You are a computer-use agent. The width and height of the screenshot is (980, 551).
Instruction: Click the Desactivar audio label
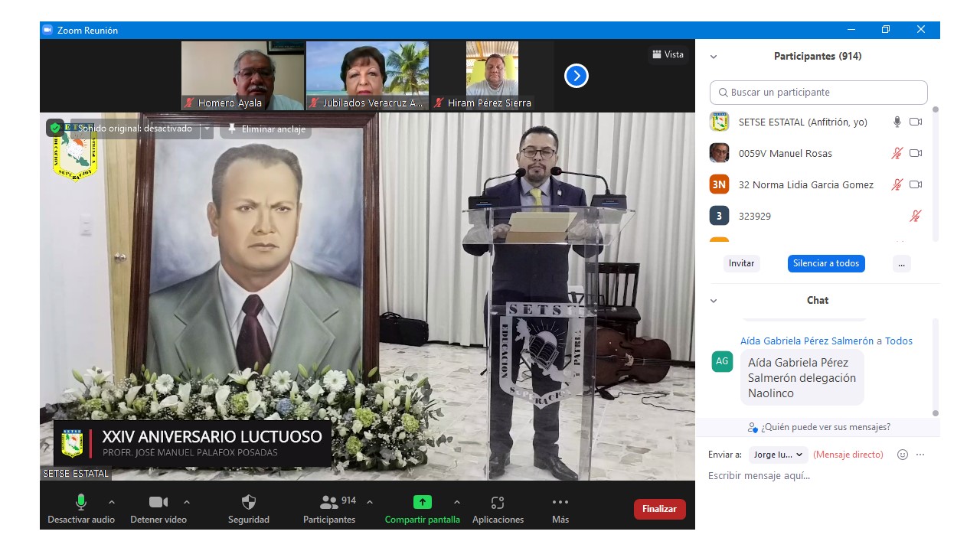tap(81, 520)
